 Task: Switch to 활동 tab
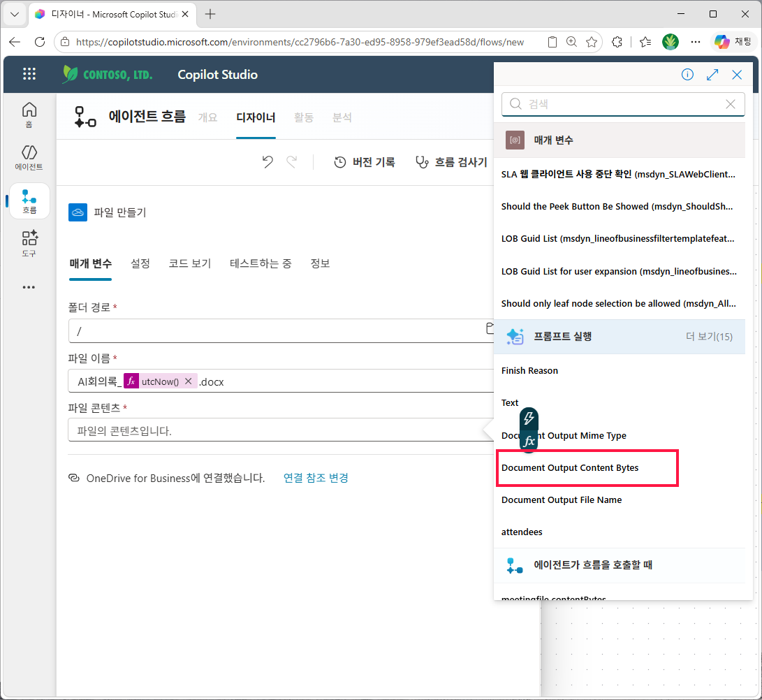pyautogui.click(x=304, y=117)
